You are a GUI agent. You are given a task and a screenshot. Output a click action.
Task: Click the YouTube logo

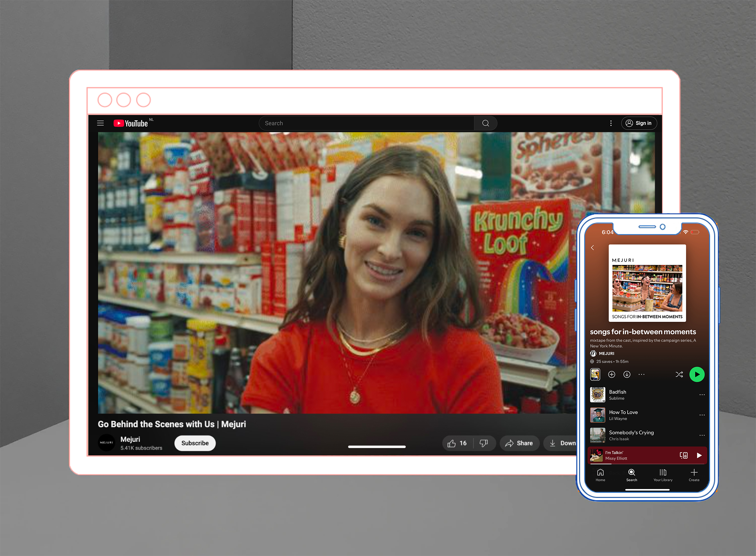(131, 123)
